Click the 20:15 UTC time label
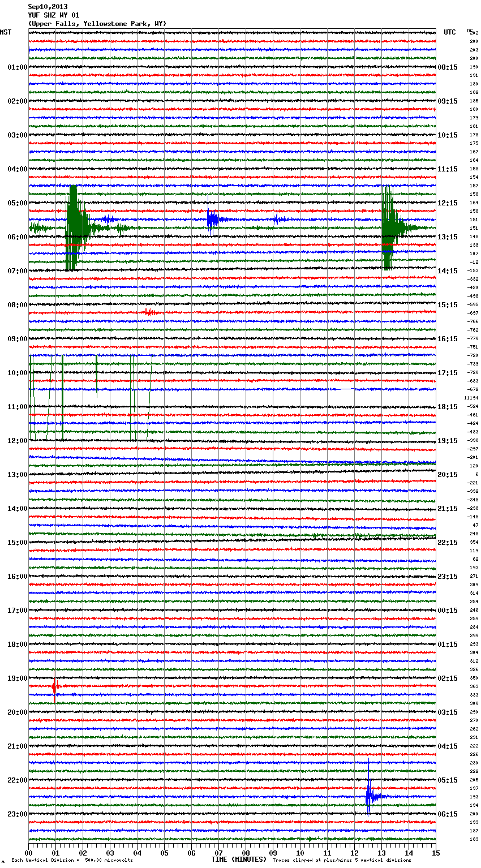The image size is (481, 868). click(x=448, y=475)
